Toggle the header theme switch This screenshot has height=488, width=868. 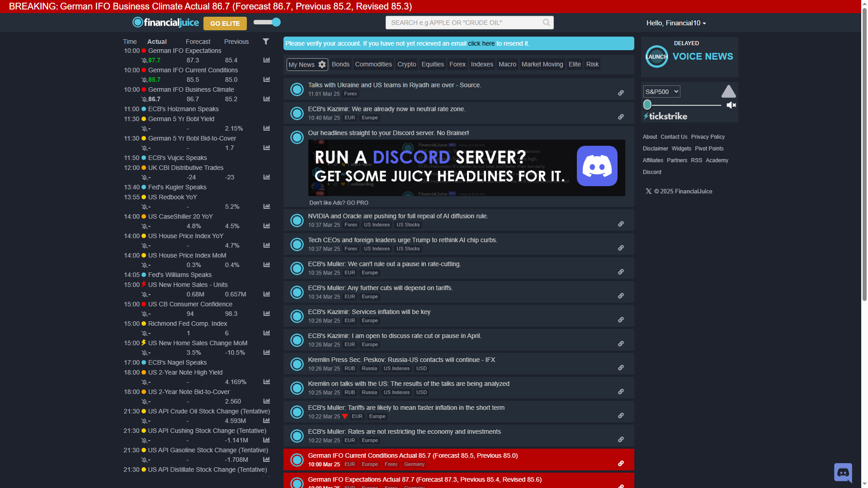267,22
